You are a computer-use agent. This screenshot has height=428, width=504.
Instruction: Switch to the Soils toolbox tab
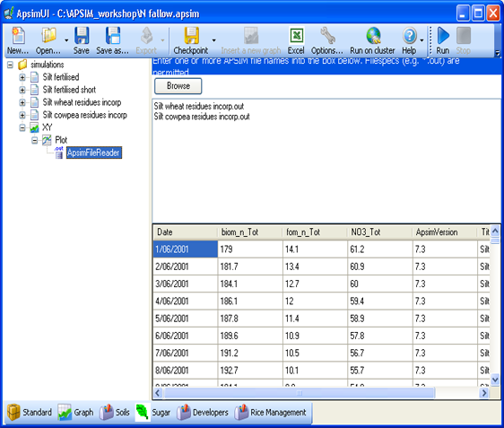[x=115, y=413]
